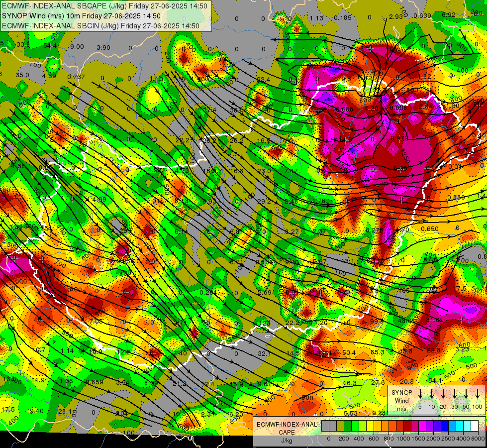Image resolution: width=487 pixels, height=448 pixels.
Task: Click the '54.1' value on the map
Action: tap(435, 381)
